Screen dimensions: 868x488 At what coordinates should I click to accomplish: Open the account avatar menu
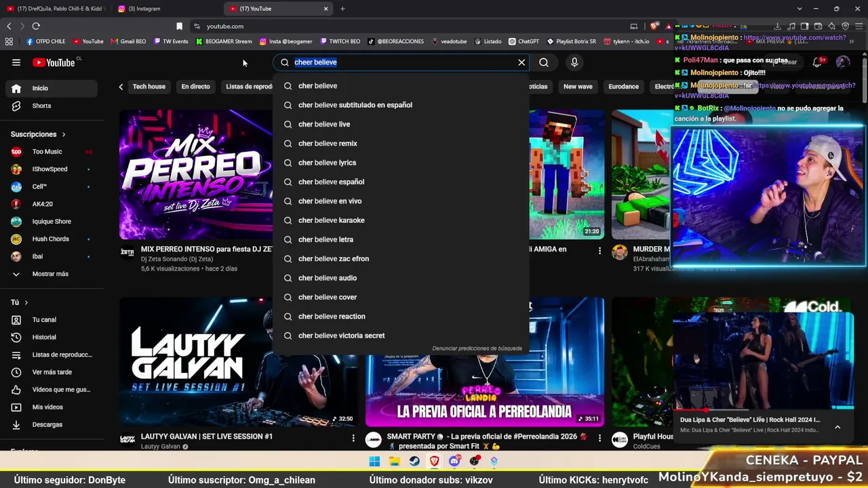[x=843, y=62]
